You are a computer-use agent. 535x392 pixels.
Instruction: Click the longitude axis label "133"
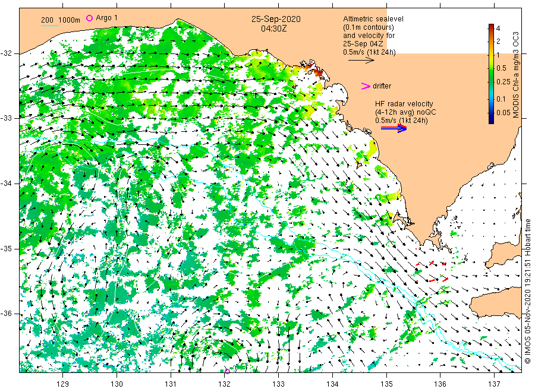coord(278,384)
